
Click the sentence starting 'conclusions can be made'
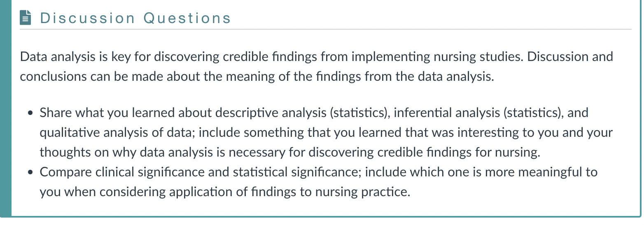click(x=257, y=76)
